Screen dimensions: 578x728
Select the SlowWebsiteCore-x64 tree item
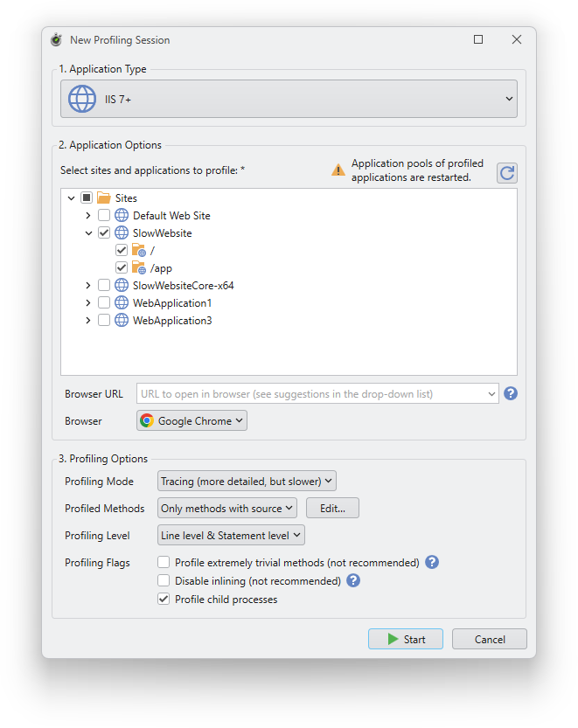pos(183,286)
